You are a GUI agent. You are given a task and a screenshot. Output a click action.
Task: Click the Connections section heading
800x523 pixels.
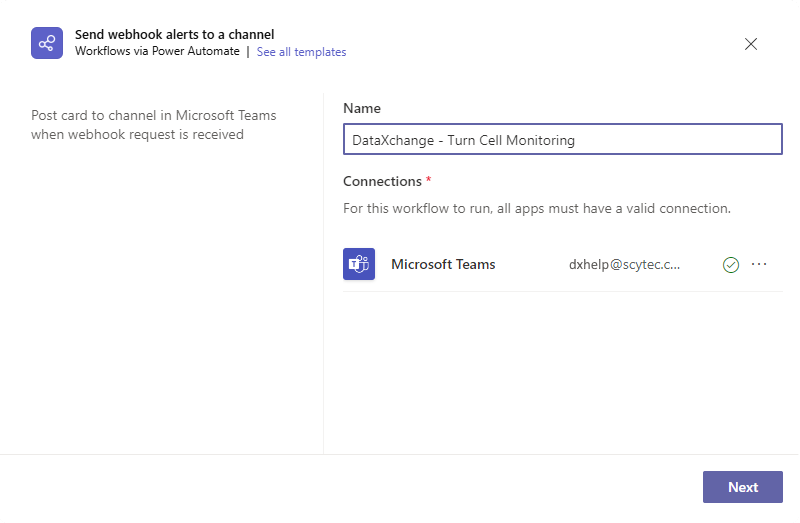tap(382, 181)
